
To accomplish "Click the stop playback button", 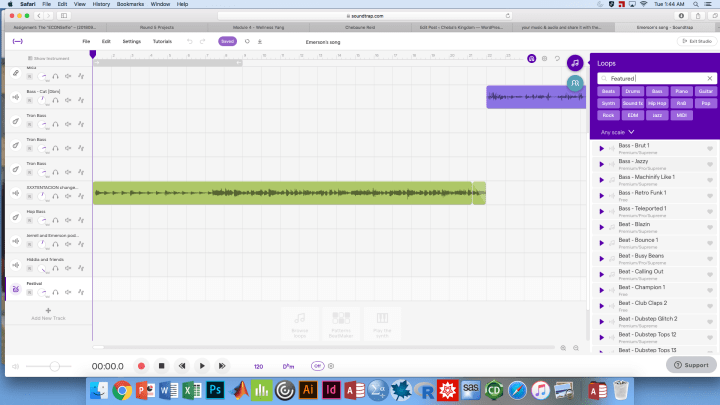I will [x=161, y=366].
